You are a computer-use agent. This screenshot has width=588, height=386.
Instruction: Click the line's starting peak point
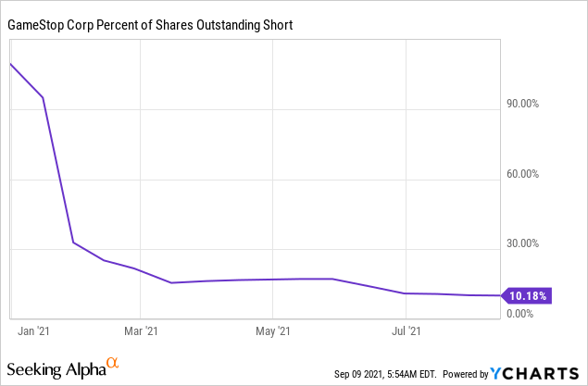pos(10,64)
